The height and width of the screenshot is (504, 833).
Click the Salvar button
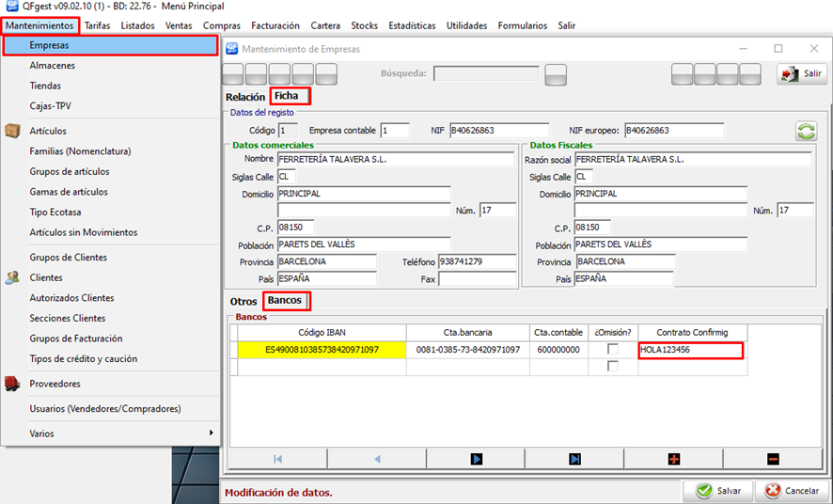click(x=718, y=491)
